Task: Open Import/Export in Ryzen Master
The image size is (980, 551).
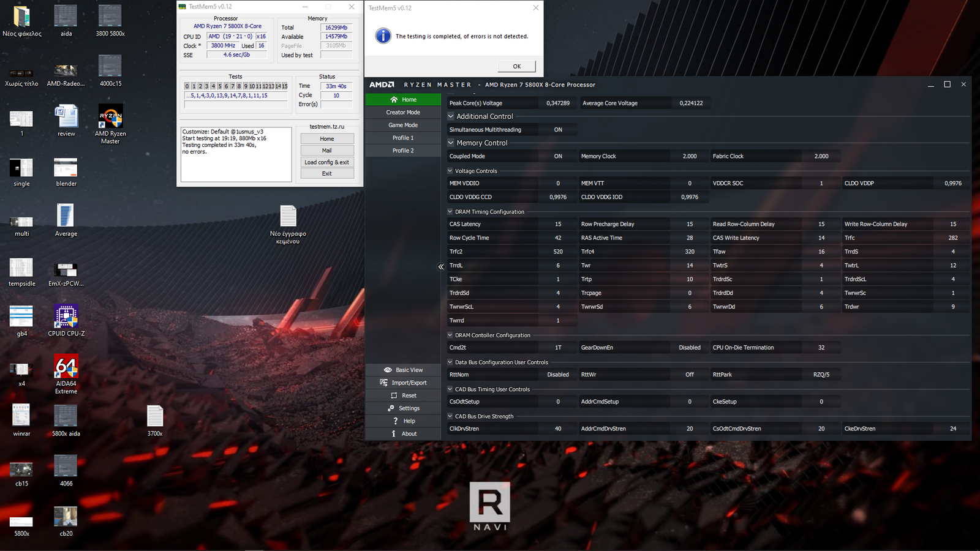Action: coord(403,383)
